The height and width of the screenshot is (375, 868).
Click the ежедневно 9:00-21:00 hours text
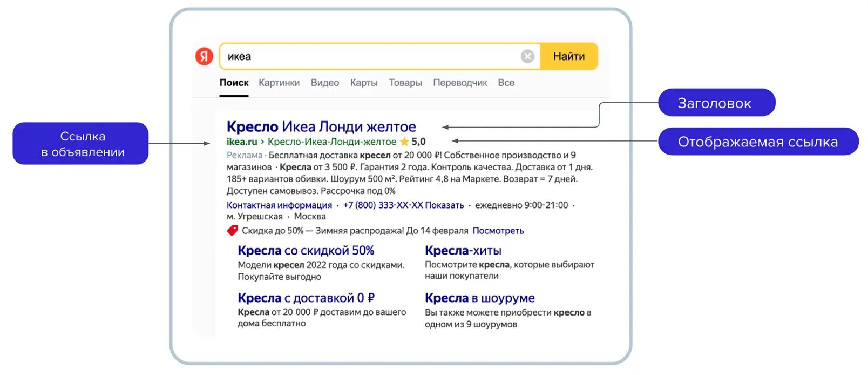click(x=521, y=205)
